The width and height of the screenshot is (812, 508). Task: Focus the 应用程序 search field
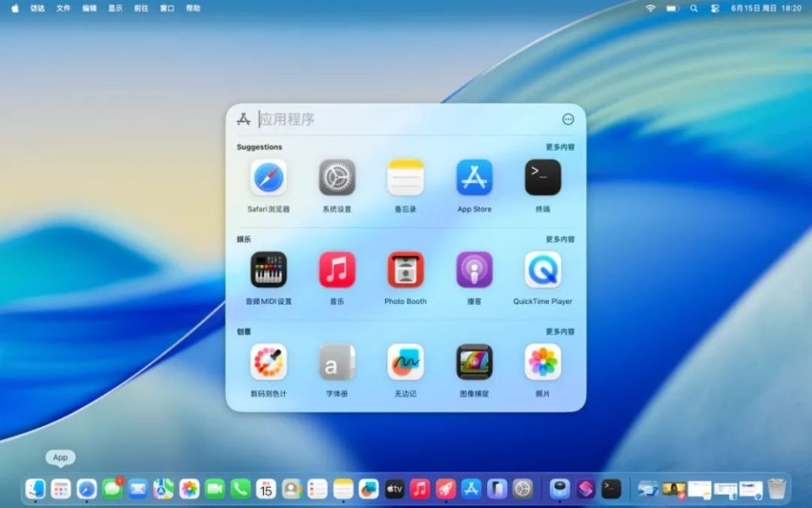pos(407,119)
